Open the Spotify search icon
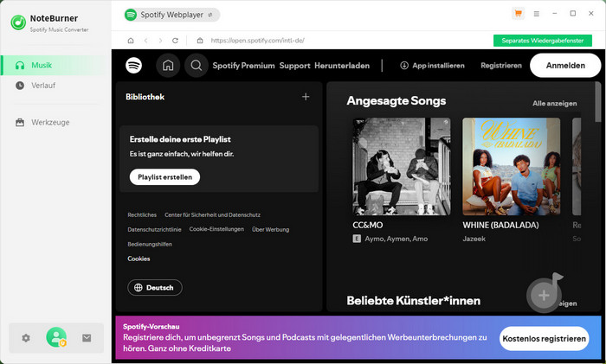The width and height of the screenshot is (606, 364). 197,66
